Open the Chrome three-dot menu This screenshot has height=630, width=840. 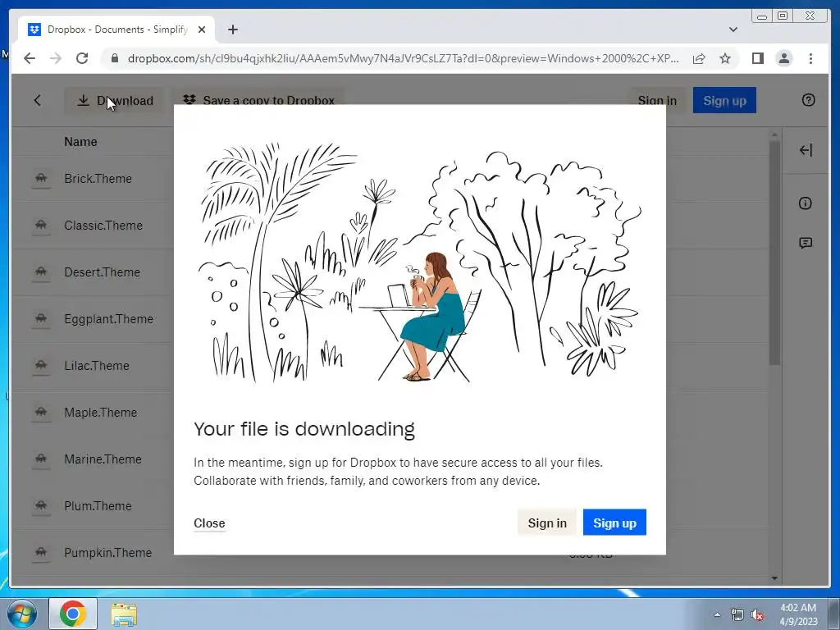[x=810, y=58]
